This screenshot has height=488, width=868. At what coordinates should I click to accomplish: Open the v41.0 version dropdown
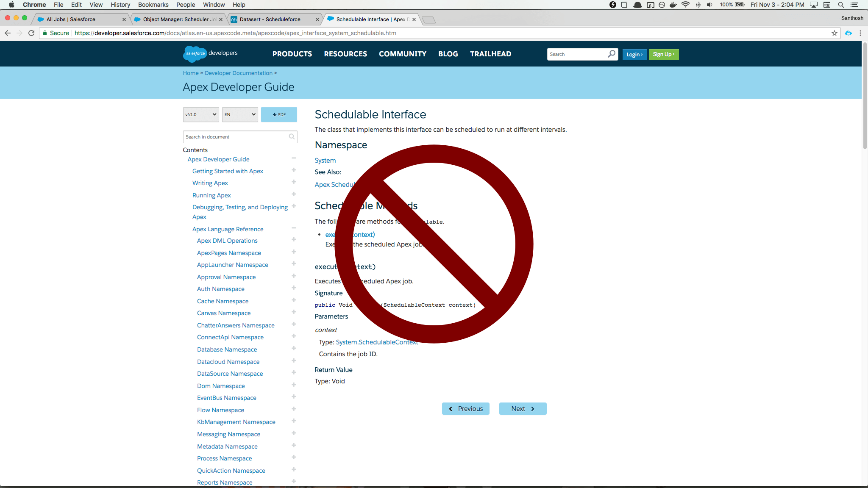pos(201,114)
